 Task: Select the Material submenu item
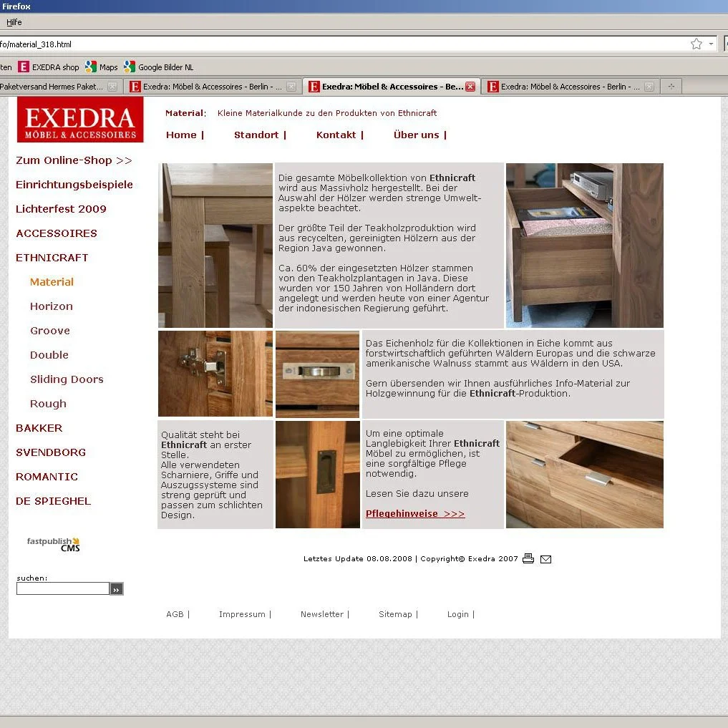pos(52,282)
